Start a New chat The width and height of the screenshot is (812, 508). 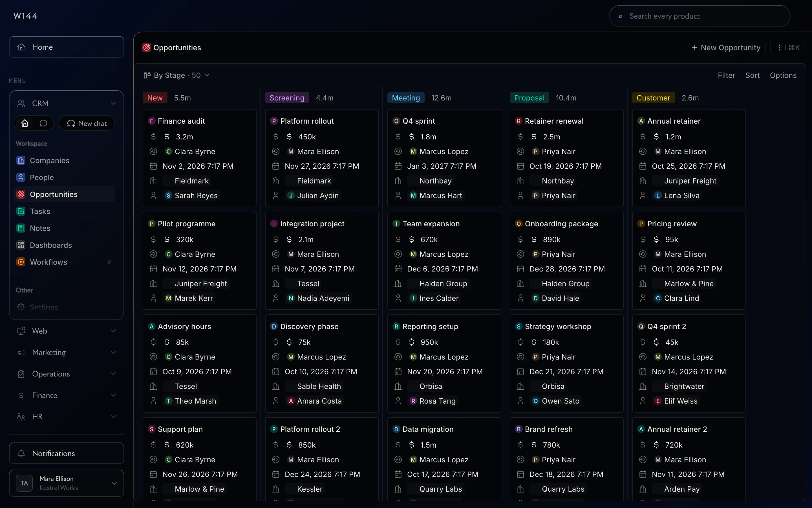click(x=87, y=123)
